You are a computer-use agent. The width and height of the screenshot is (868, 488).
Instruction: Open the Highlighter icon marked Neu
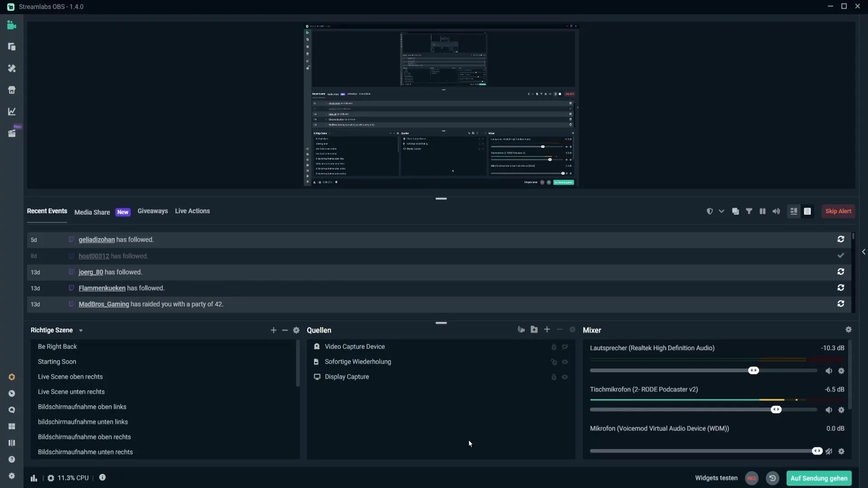point(12,133)
